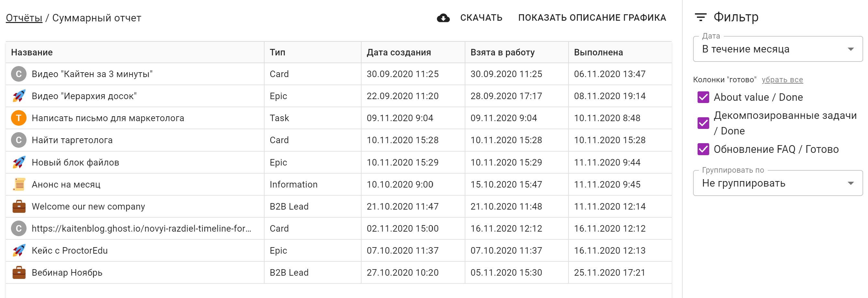Click the Название column header
868x298 pixels.
(32, 52)
